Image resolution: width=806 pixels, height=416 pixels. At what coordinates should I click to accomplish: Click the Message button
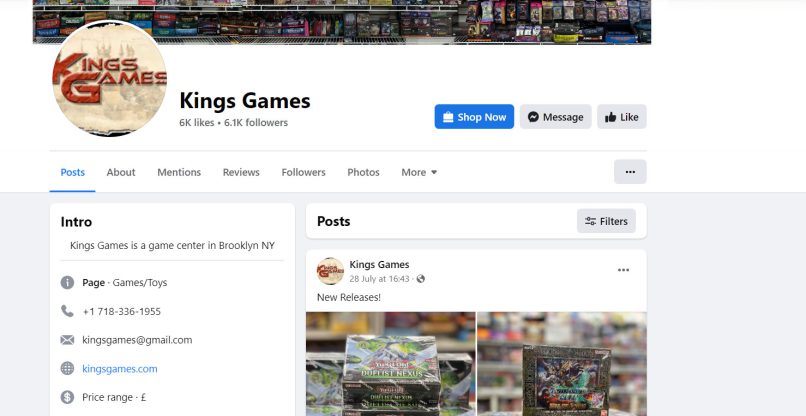coord(555,117)
